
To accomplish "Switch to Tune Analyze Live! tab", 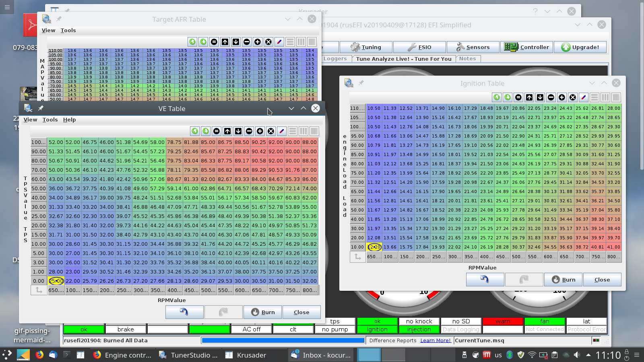I will point(404,59).
